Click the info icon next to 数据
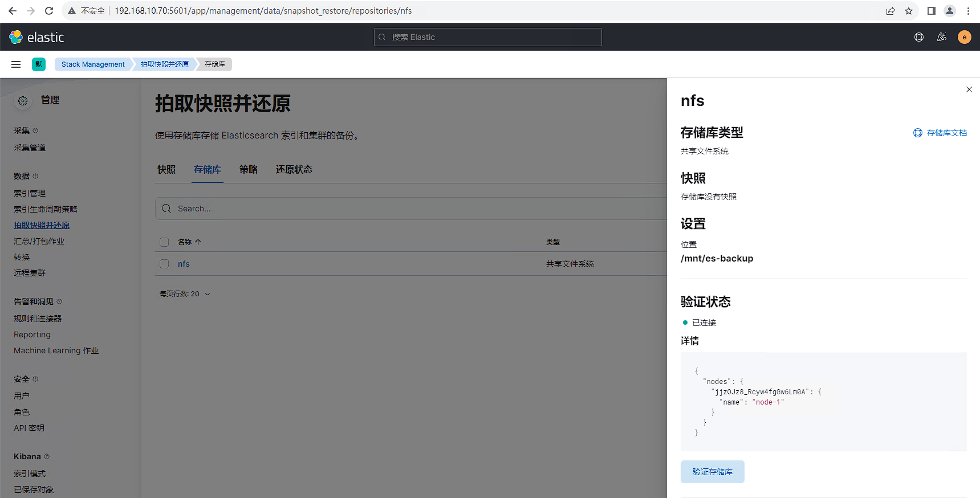Image resolution: width=980 pixels, height=498 pixels. click(x=35, y=176)
